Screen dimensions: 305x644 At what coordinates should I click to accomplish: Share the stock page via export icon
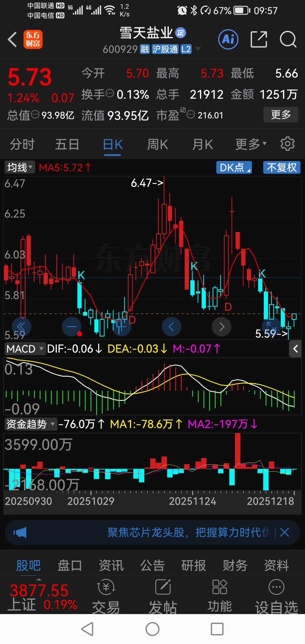coord(259,39)
